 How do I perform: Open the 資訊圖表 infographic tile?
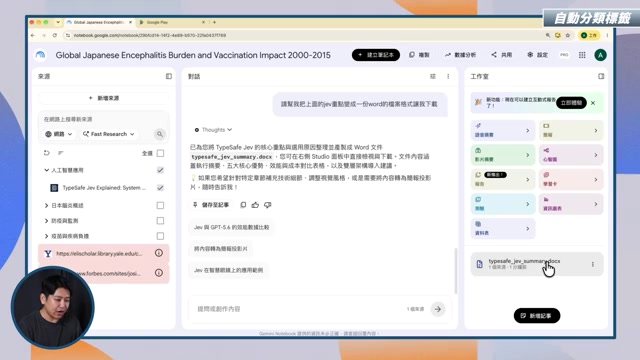571,204
